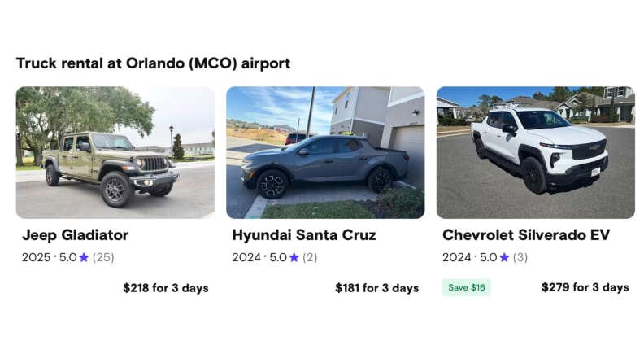The height and width of the screenshot is (363, 644).
Task: Select the Jeep Gladiator title
Action: (75, 235)
